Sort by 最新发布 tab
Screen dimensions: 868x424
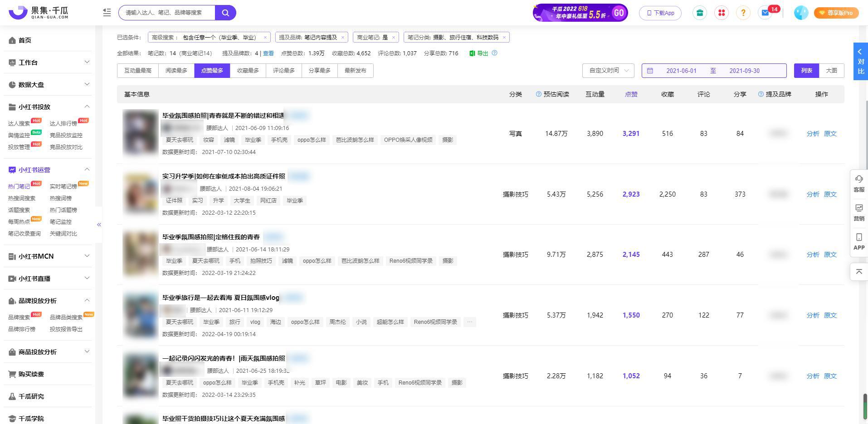point(356,71)
